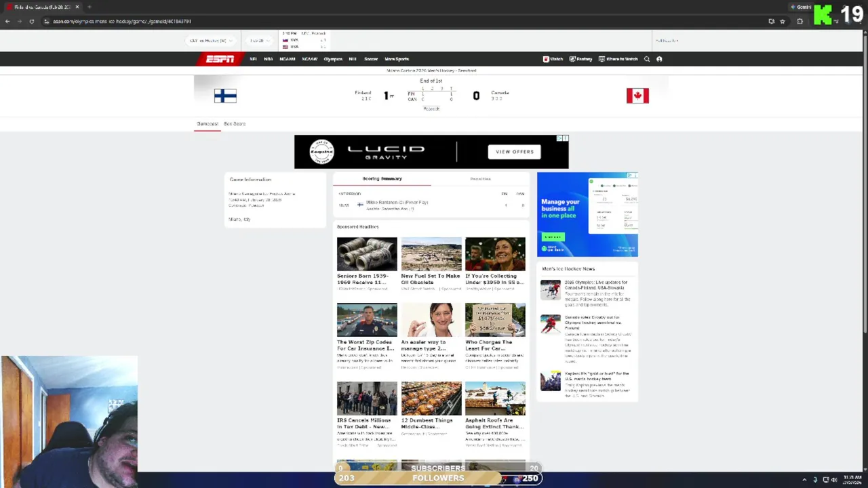The image size is (868, 488).
Task: Open the Soccer menu in ESPN navigation
Action: (371, 59)
